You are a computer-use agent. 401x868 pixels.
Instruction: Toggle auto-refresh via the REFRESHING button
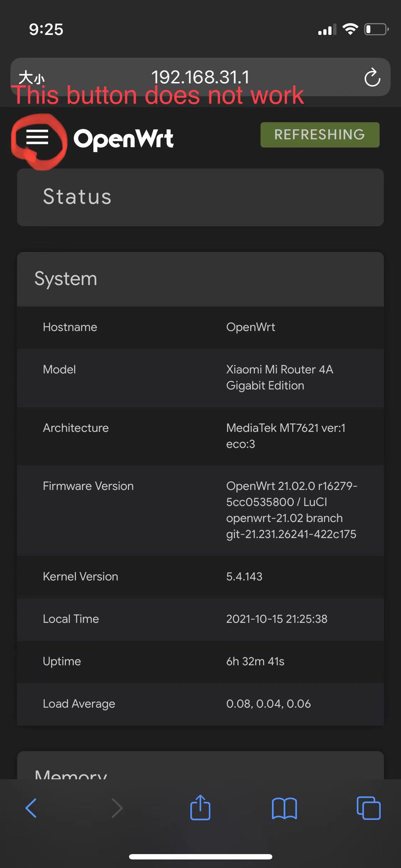click(x=320, y=135)
